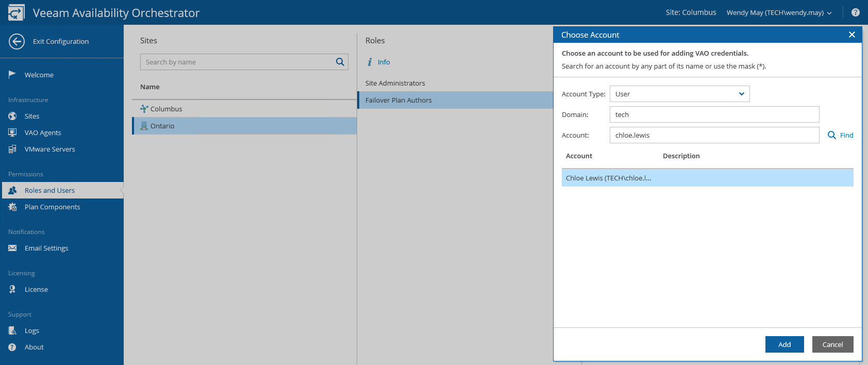Image resolution: width=868 pixels, height=365 pixels.
Task: Click the Roles and Users people icon
Action: click(x=12, y=190)
